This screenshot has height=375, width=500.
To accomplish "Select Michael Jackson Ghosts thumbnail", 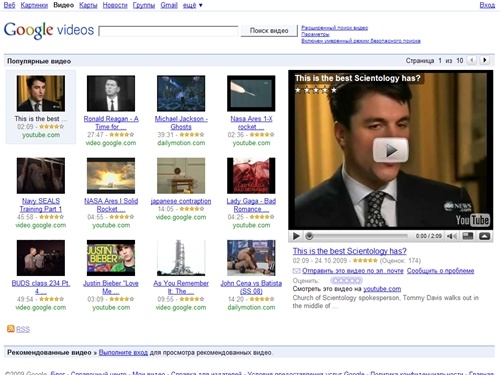I will 181,93.
